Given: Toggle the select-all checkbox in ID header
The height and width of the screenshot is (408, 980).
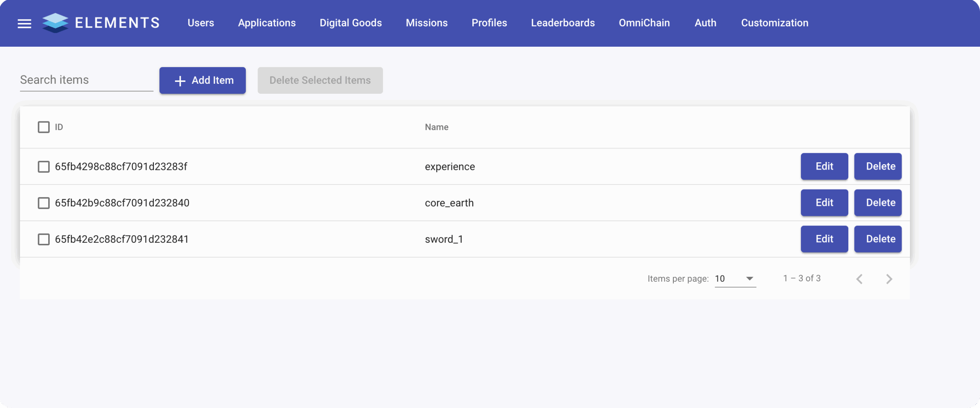Looking at the screenshot, I should pos(44,127).
